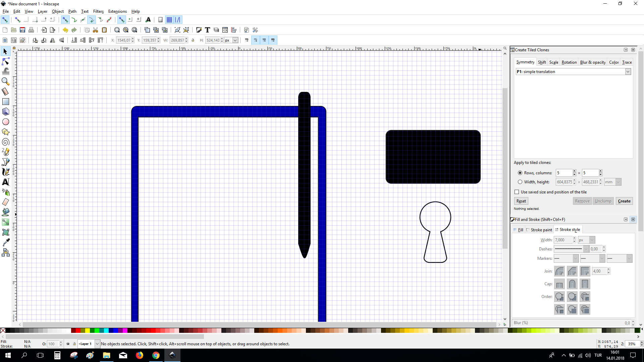
Task: Switch to the Blur & opacity tab
Action: 593,62
